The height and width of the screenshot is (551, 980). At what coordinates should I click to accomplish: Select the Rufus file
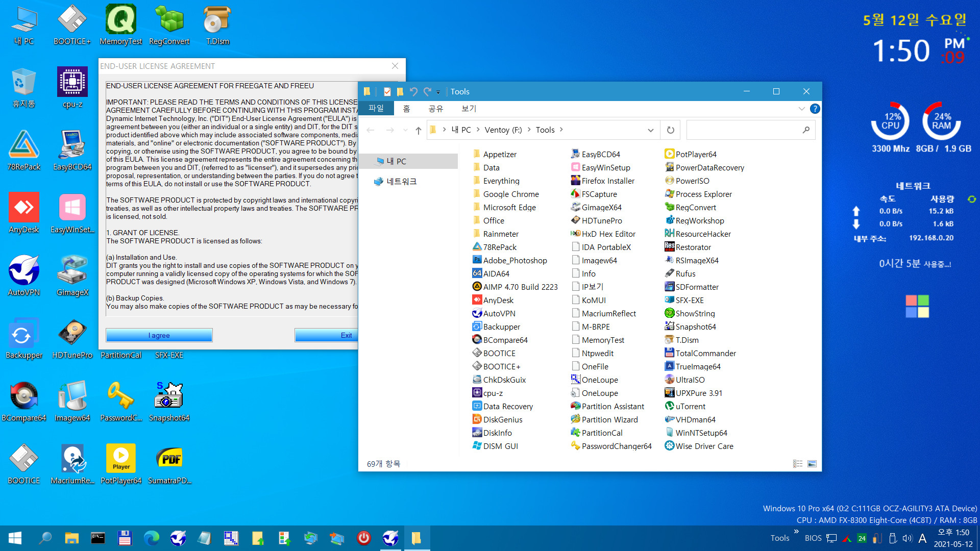click(680, 274)
